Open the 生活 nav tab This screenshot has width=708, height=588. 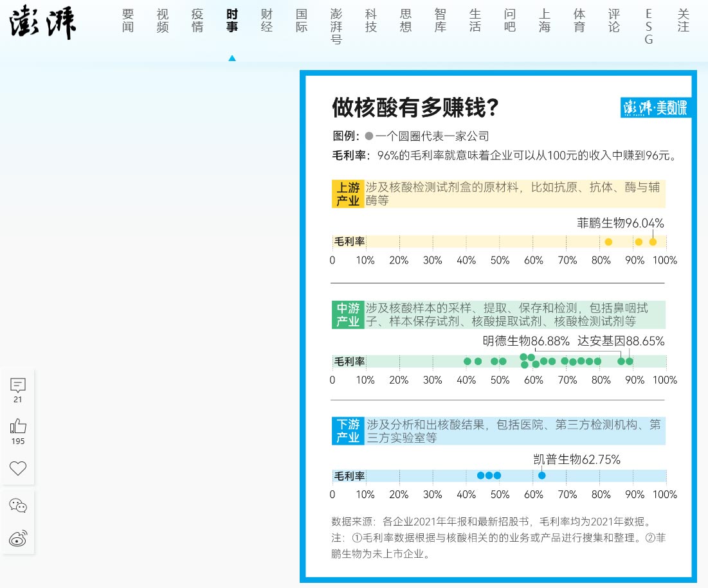tap(475, 21)
